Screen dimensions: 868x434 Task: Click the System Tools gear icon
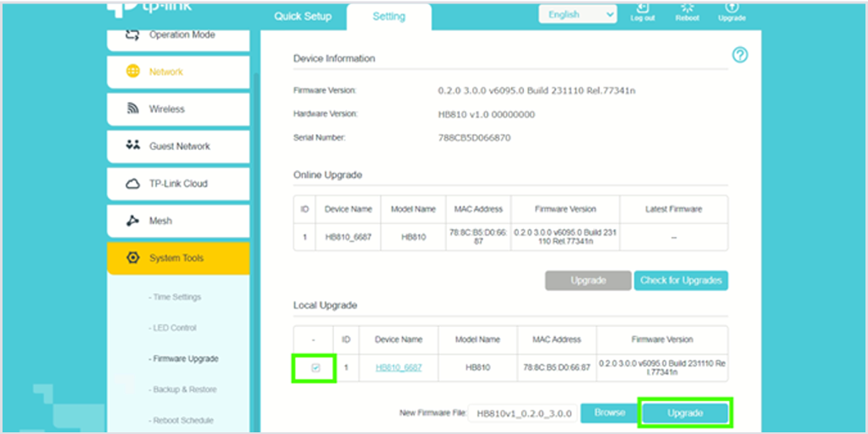(133, 258)
